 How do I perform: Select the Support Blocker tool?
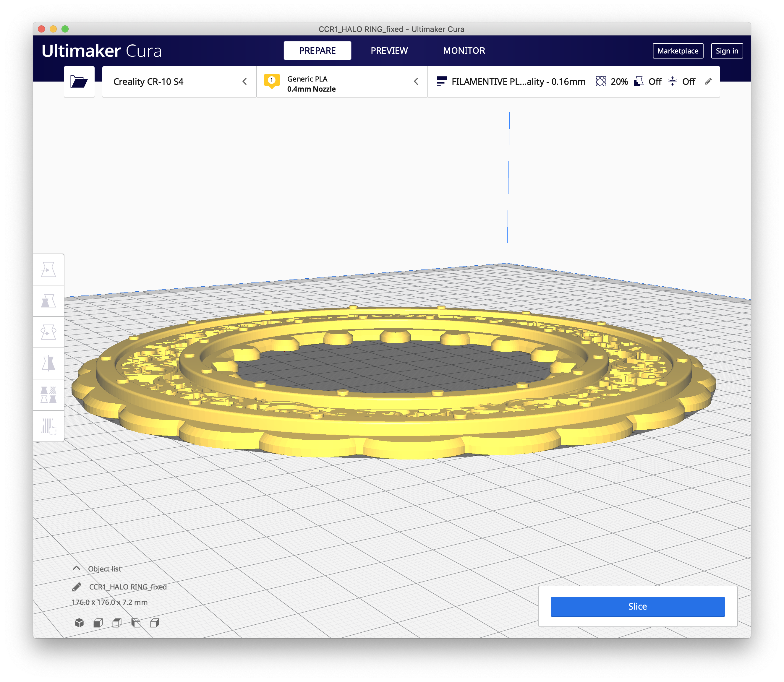(48, 426)
